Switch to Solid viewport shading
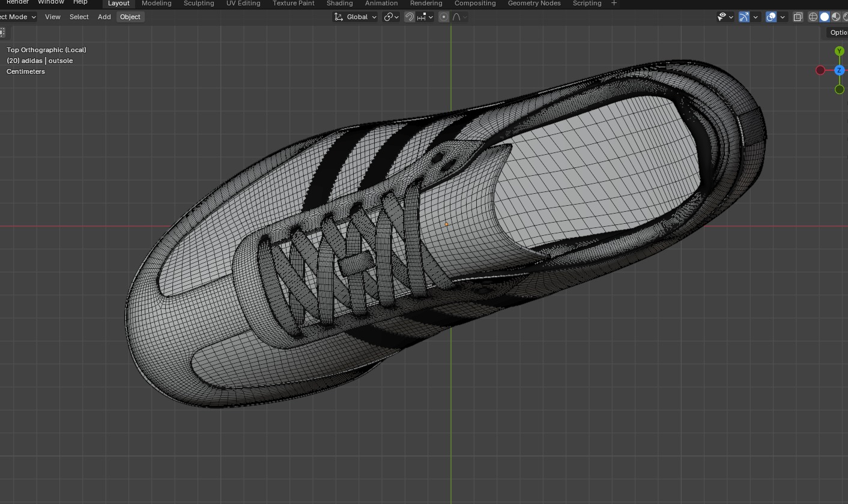 pos(825,17)
